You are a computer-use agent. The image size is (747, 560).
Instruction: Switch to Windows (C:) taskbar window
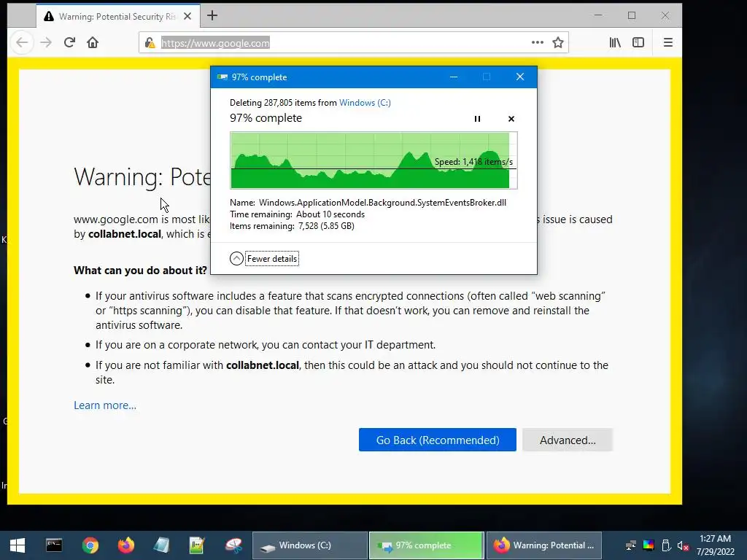309,545
